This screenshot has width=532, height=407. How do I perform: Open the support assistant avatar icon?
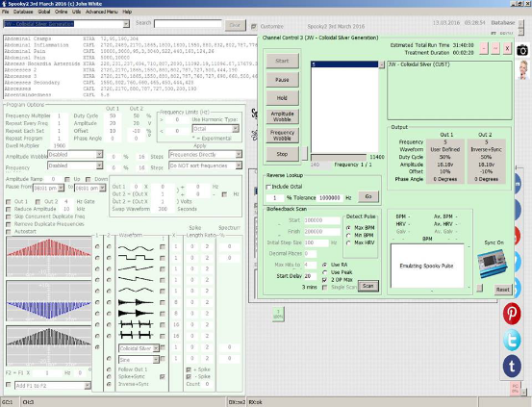click(523, 69)
